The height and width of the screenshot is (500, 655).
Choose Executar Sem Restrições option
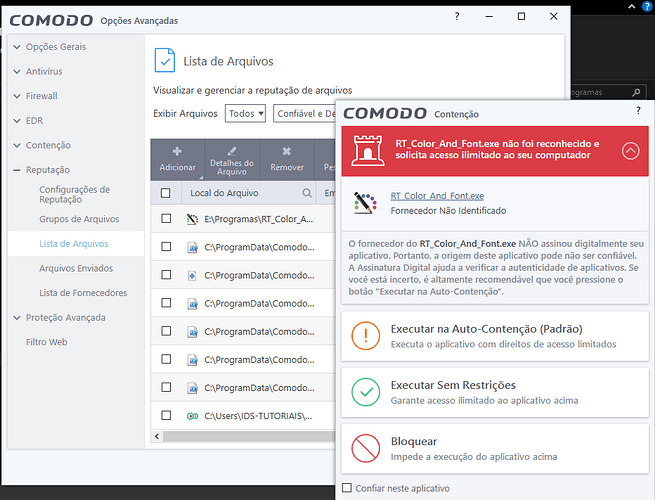(495, 392)
